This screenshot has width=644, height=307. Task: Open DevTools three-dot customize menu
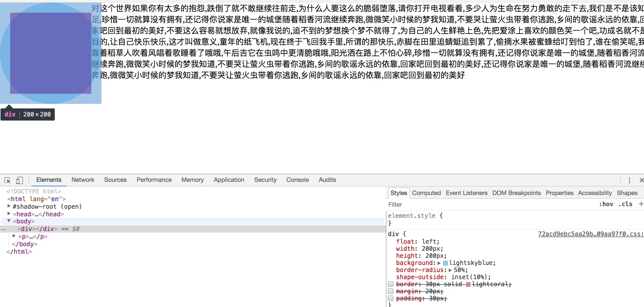[629, 180]
